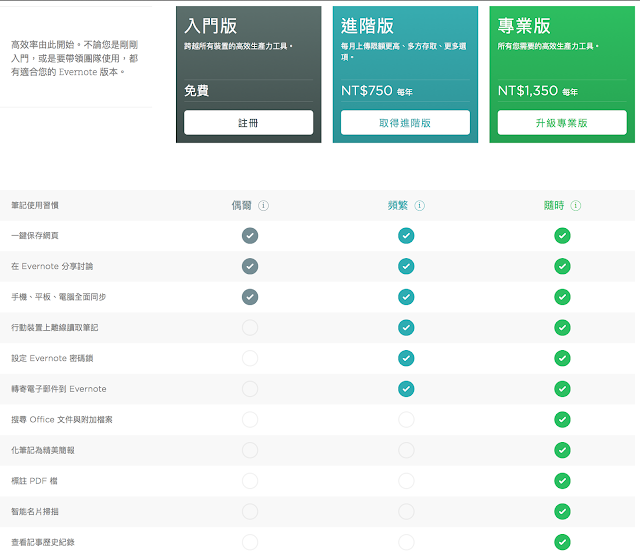Click the 設定 Evernote 密碼鎖 label
Viewport: 640px width, 552px height.
(x=52, y=358)
